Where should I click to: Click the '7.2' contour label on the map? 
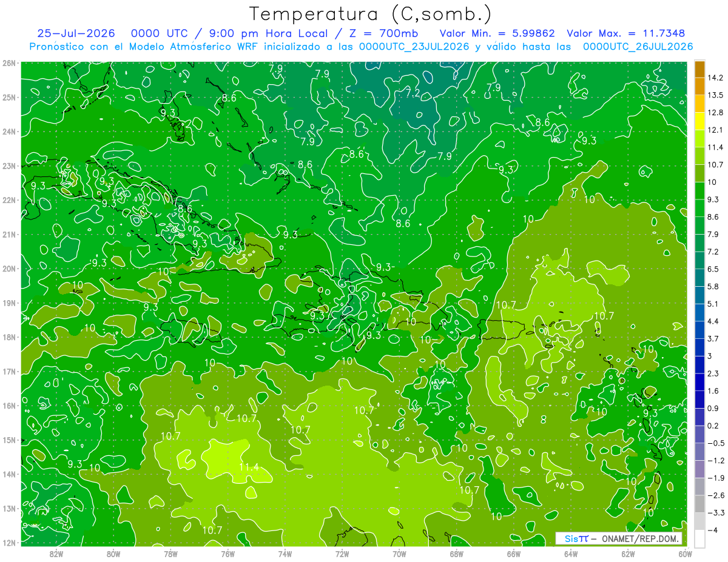coord(413,93)
